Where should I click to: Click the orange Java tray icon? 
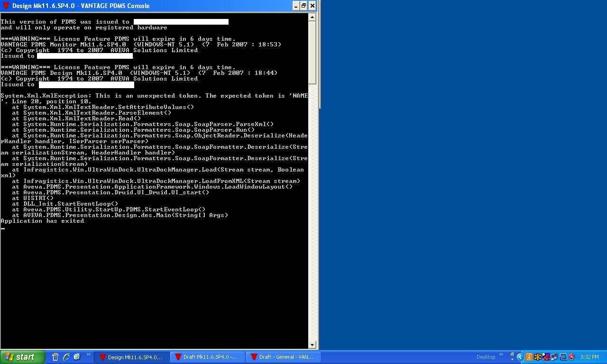(529, 357)
